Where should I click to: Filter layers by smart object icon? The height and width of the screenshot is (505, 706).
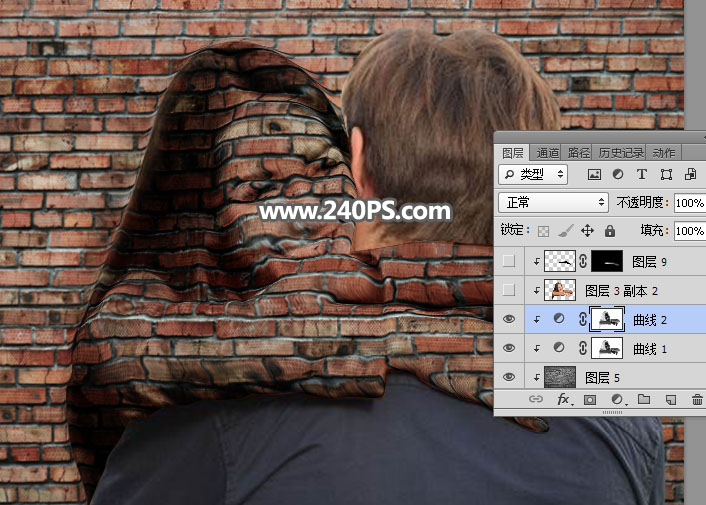click(690, 175)
